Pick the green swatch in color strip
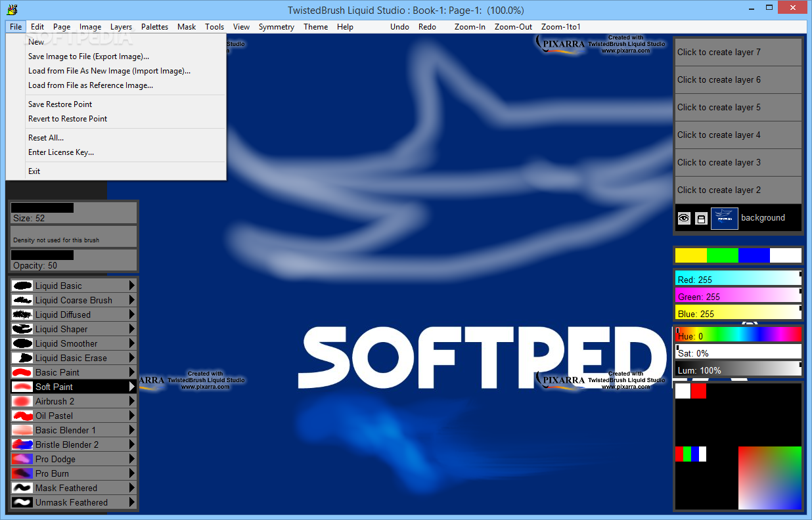 [723, 255]
